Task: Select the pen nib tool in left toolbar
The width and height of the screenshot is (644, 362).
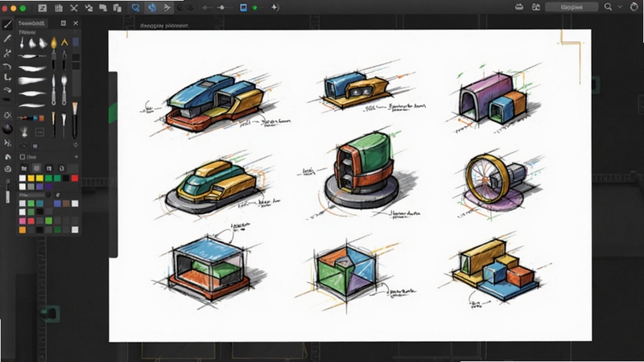Action: tap(7, 39)
